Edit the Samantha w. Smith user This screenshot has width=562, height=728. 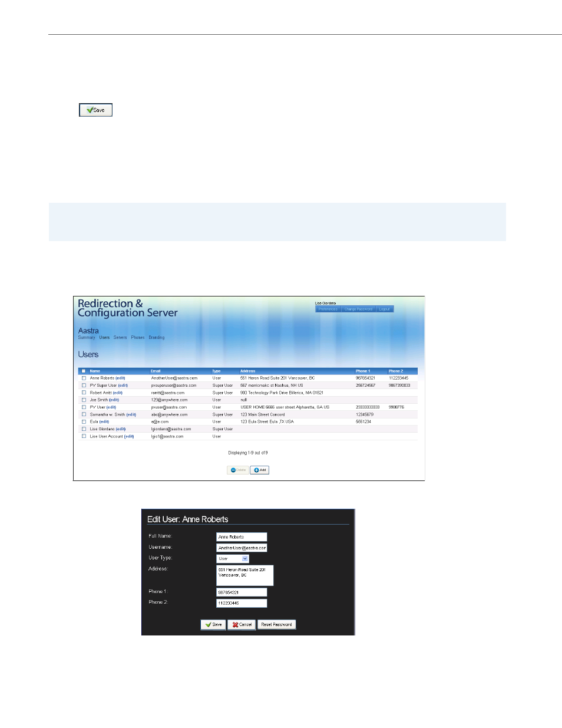point(131,414)
